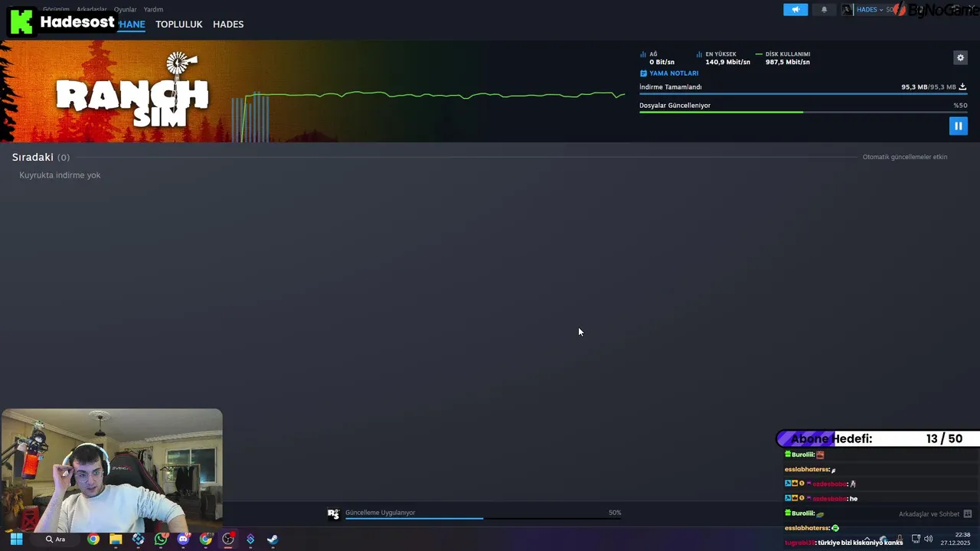Click the download arrow icon beside 95,3 MB
The height and width of the screenshot is (551, 980).
click(x=962, y=86)
